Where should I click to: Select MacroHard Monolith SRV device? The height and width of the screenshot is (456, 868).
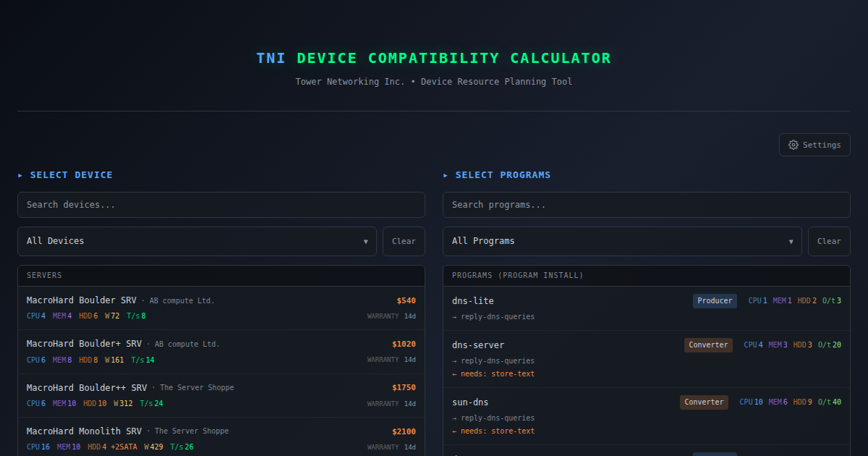click(221, 437)
